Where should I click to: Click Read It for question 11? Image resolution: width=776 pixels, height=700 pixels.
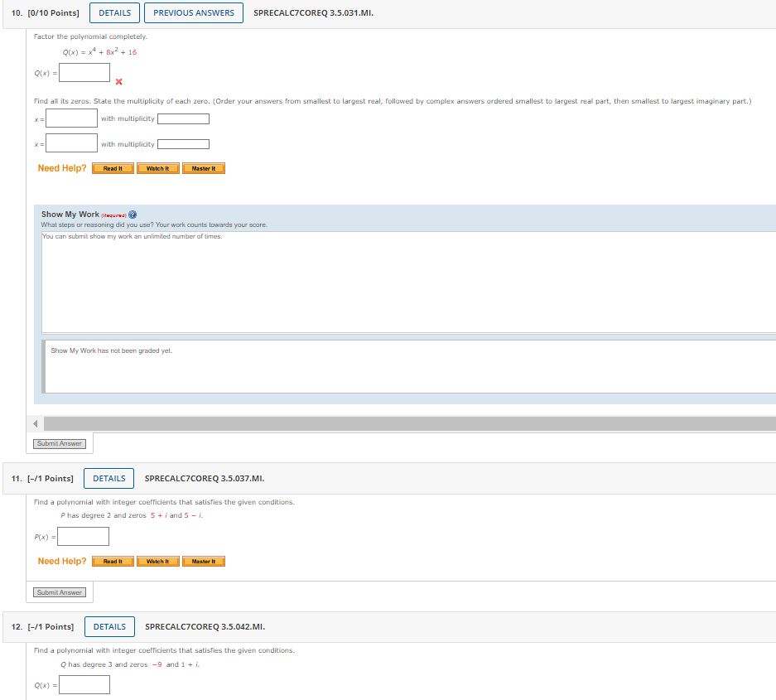click(113, 561)
